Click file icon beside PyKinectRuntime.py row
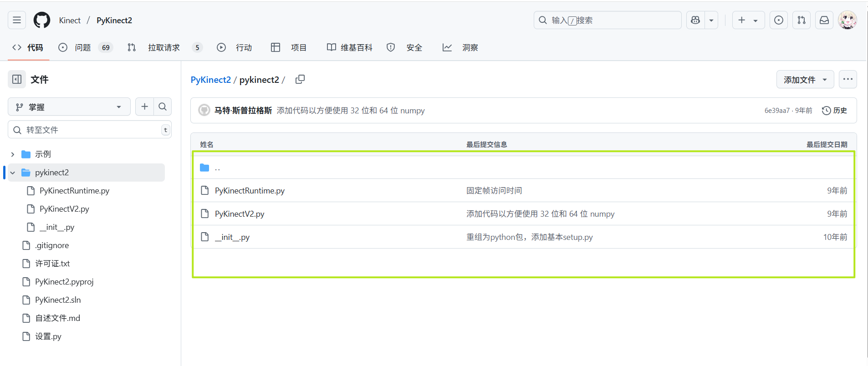Image resolution: width=868 pixels, height=366 pixels. (205, 190)
